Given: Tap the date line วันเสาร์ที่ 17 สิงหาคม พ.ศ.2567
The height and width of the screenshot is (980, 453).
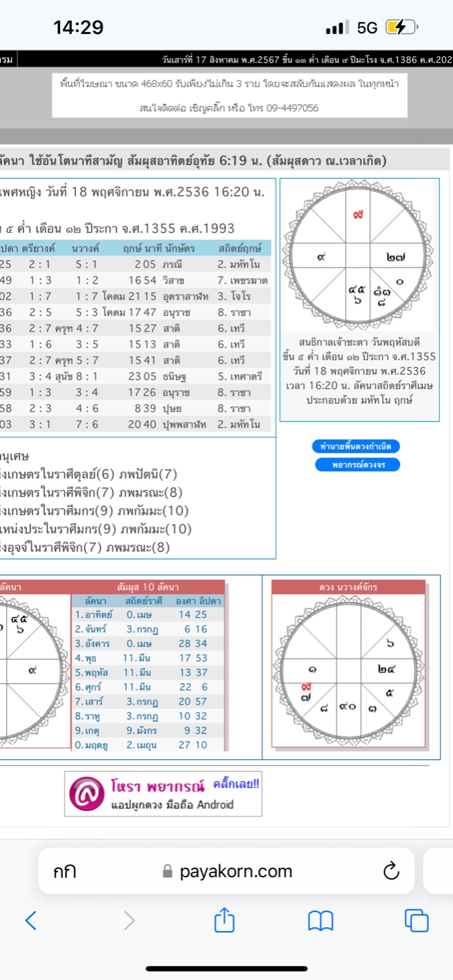Looking at the screenshot, I should coord(307,60).
